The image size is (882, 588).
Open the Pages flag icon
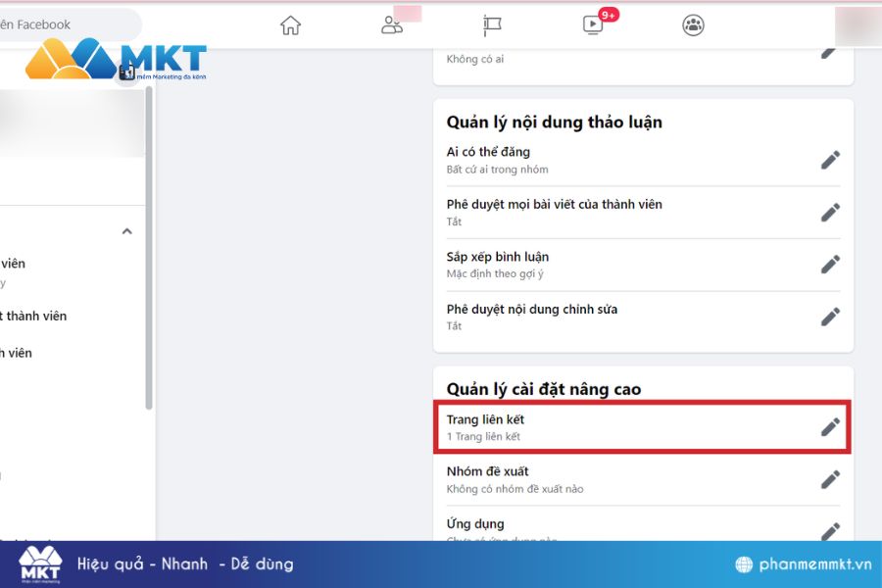tap(492, 25)
